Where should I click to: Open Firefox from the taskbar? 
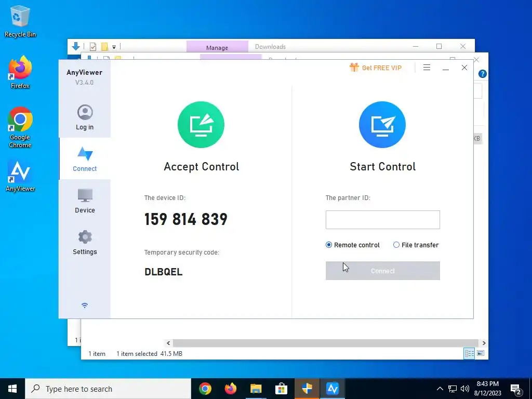[x=230, y=389]
